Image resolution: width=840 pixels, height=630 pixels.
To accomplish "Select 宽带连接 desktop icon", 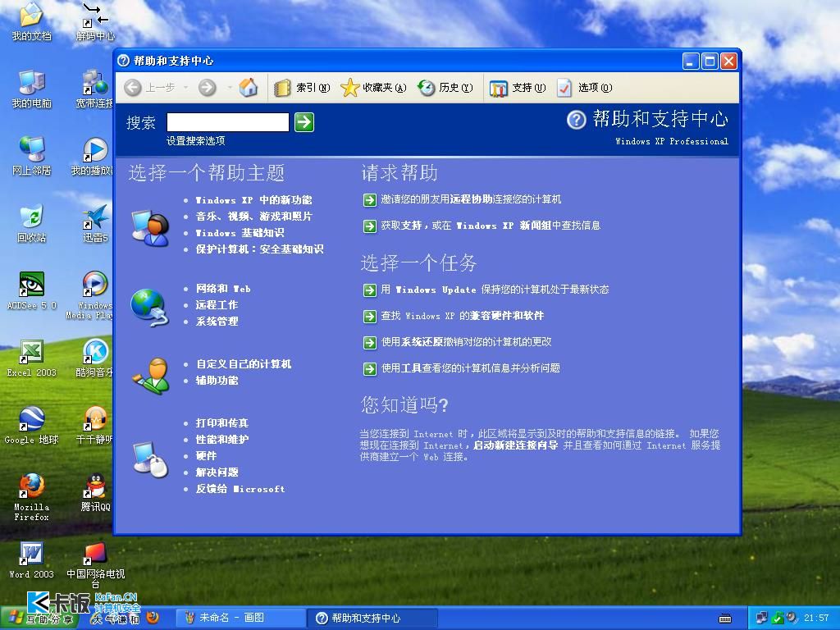I will (94, 89).
